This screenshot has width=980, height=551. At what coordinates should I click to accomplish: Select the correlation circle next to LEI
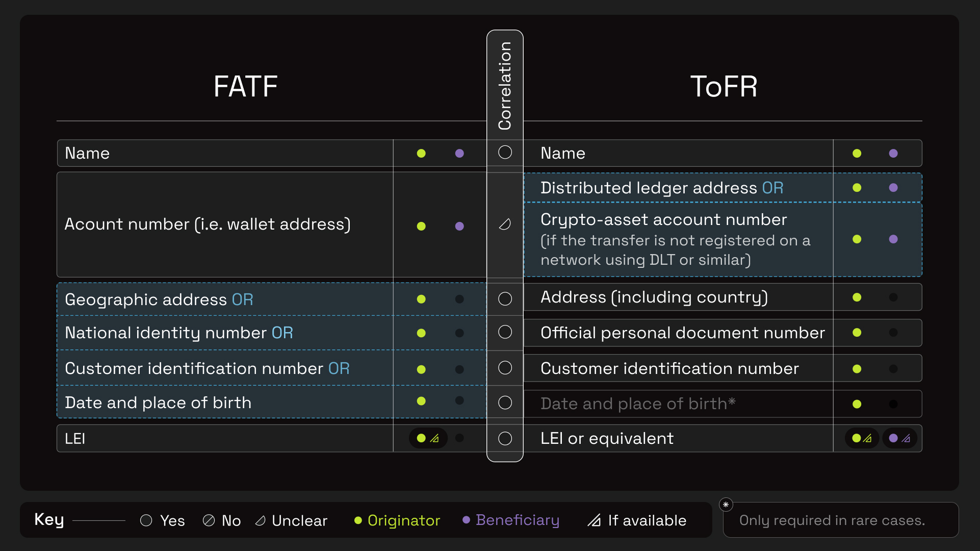tap(505, 438)
